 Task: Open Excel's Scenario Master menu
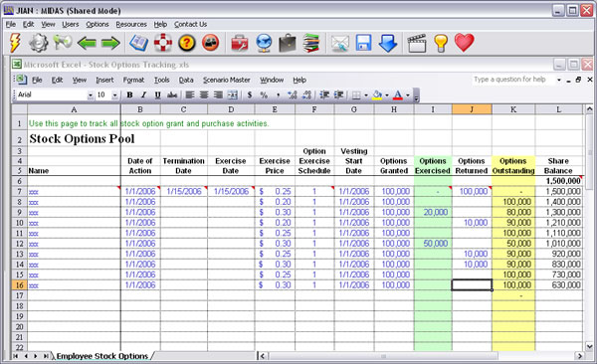(227, 80)
